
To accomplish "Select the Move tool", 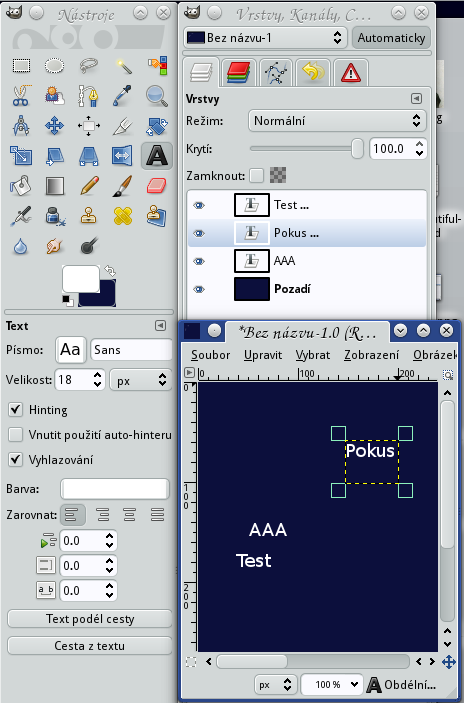I will coord(54,126).
